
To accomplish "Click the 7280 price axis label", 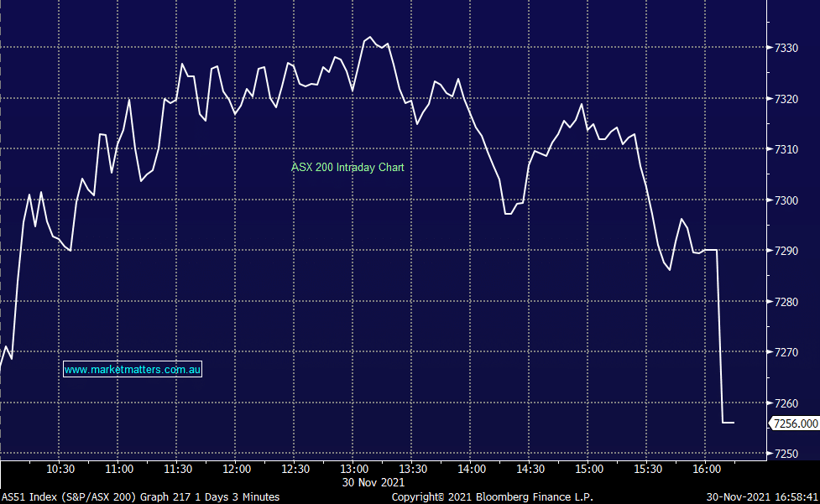I will click(786, 302).
